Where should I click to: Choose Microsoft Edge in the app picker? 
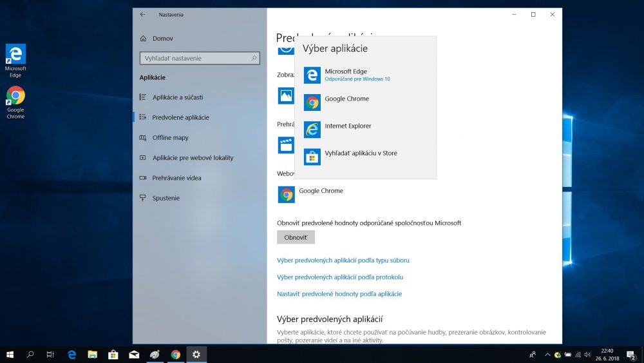point(365,75)
